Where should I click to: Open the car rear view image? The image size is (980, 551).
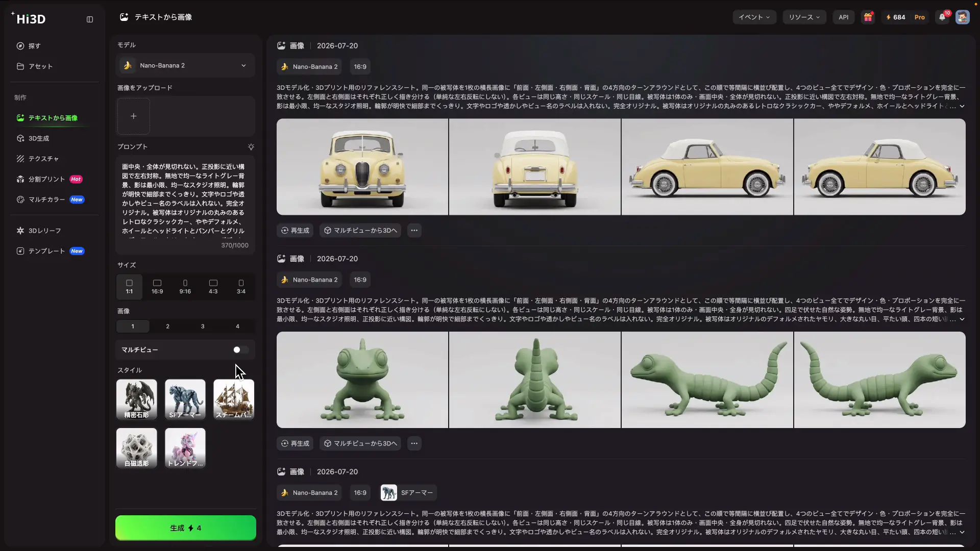[x=535, y=167]
